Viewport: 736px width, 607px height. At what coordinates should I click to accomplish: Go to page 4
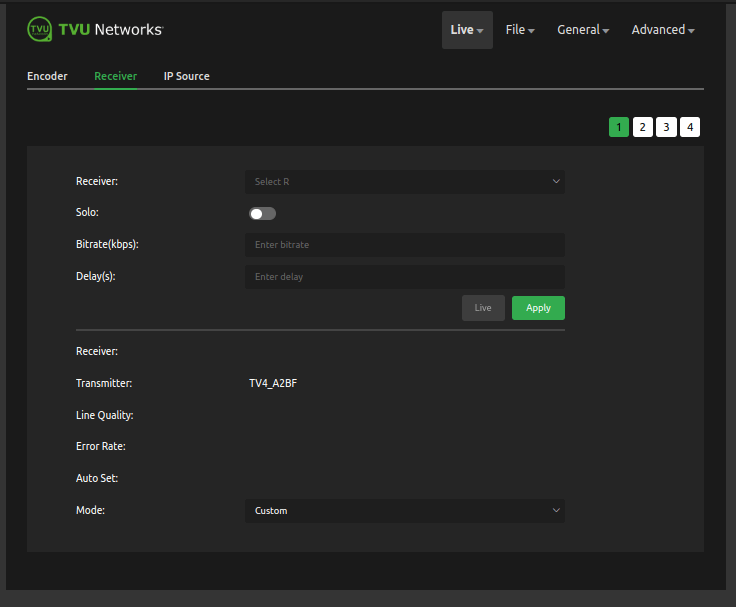690,127
